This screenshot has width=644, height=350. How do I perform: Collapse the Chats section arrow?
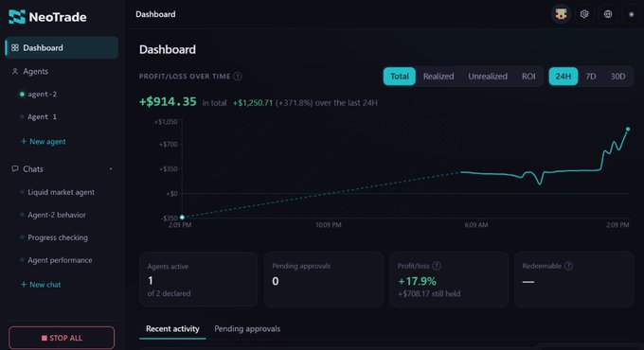[x=111, y=169]
